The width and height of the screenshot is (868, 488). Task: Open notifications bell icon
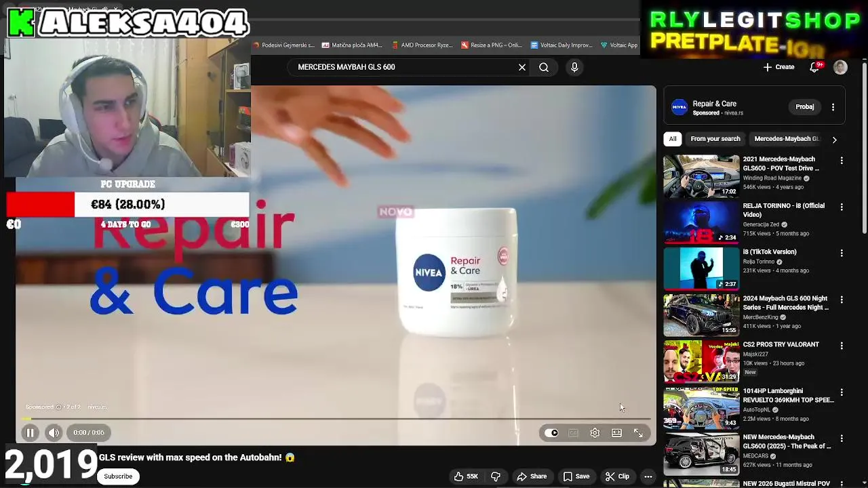816,67
